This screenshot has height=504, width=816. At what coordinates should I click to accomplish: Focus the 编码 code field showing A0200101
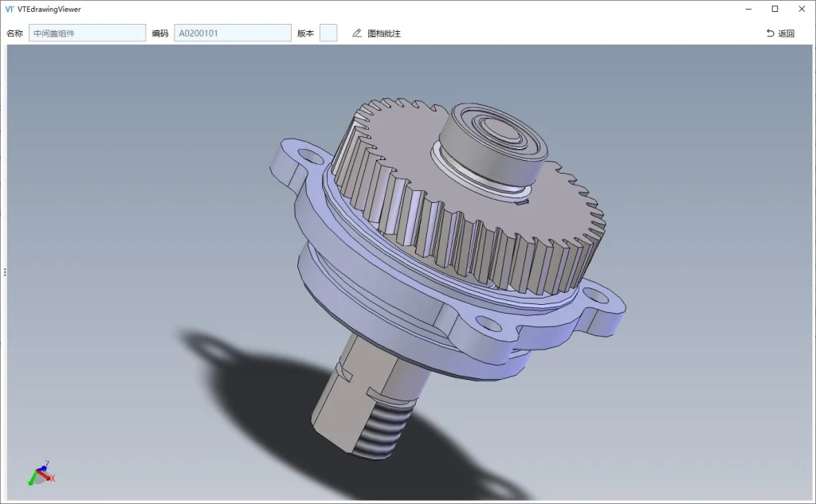pos(233,33)
